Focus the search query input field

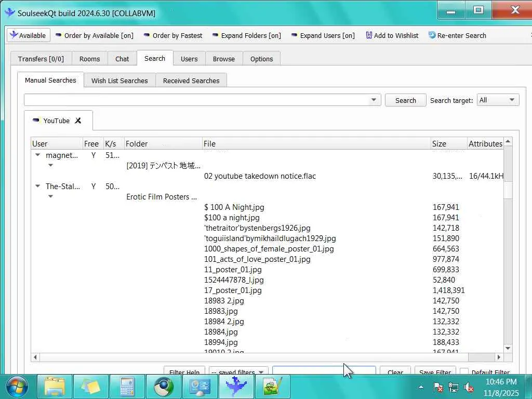pyautogui.click(x=197, y=100)
